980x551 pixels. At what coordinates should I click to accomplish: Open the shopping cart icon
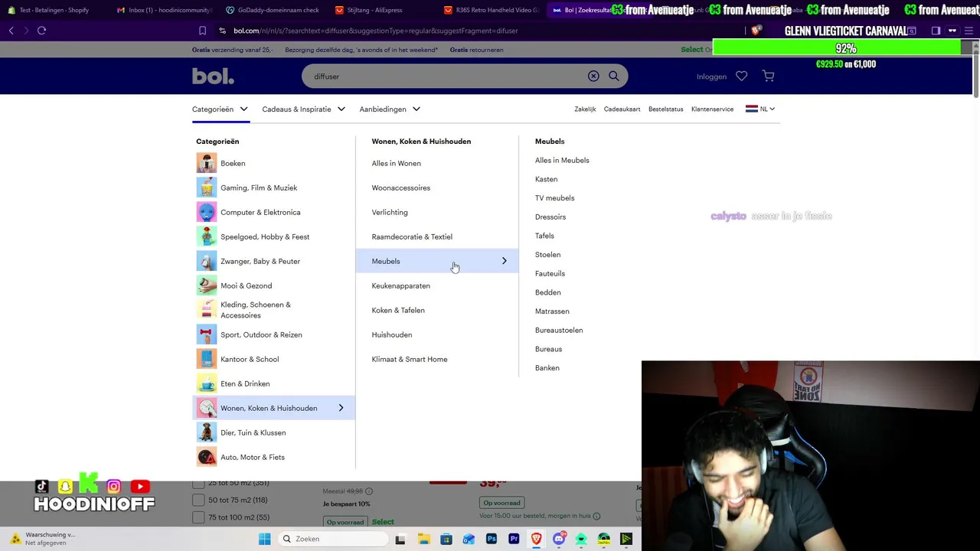click(768, 77)
